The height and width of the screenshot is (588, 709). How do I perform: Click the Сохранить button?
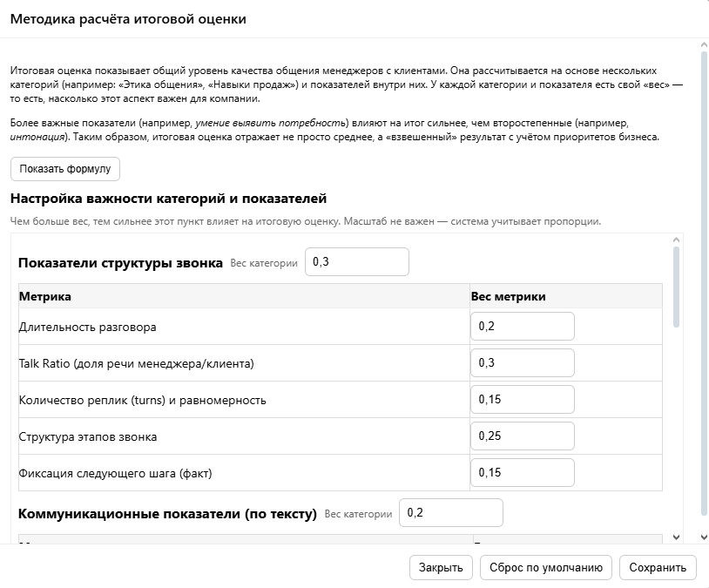658,567
